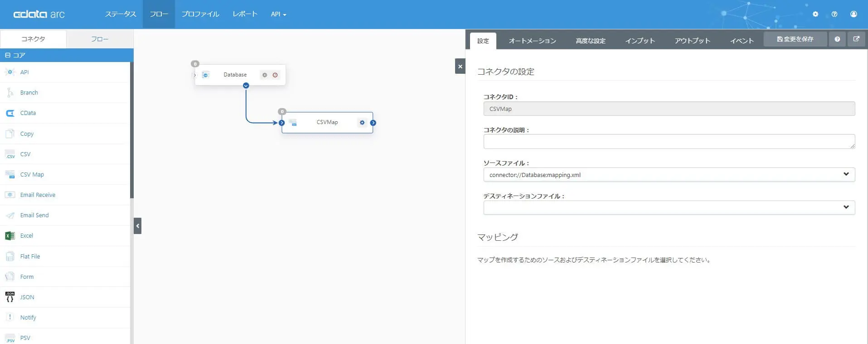This screenshot has width=868, height=344.
Task: Select the オートメーション tab
Action: coord(532,41)
